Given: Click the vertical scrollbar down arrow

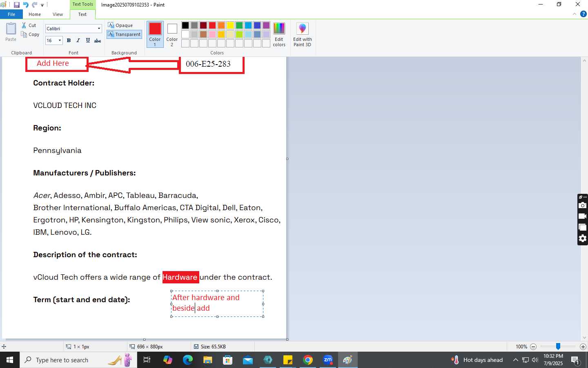Looking at the screenshot, I should [584, 338].
